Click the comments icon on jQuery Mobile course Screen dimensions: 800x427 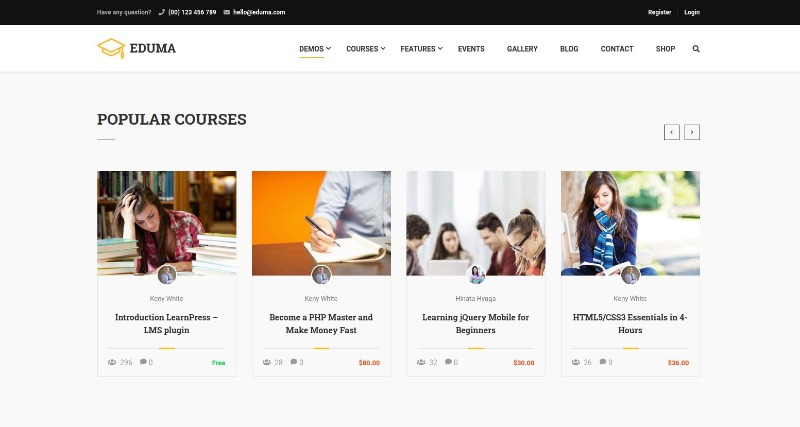coord(448,362)
